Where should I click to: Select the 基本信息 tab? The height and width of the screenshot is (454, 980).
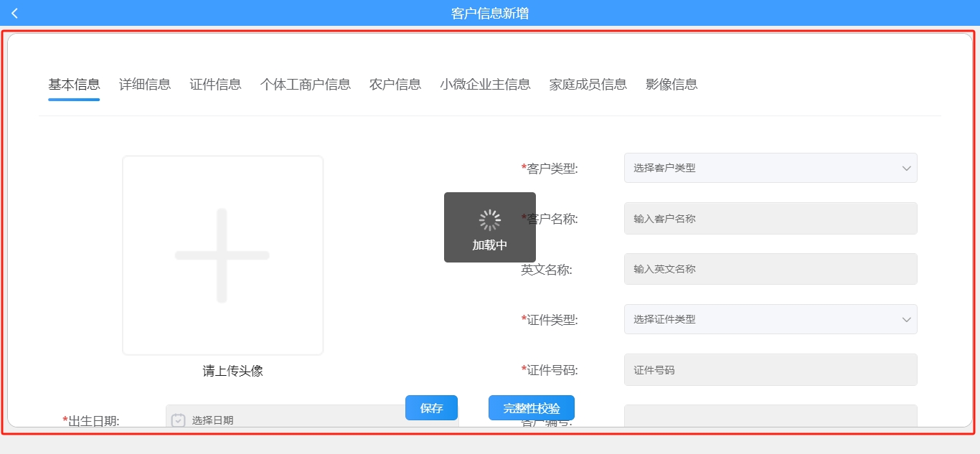click(74, 84)
